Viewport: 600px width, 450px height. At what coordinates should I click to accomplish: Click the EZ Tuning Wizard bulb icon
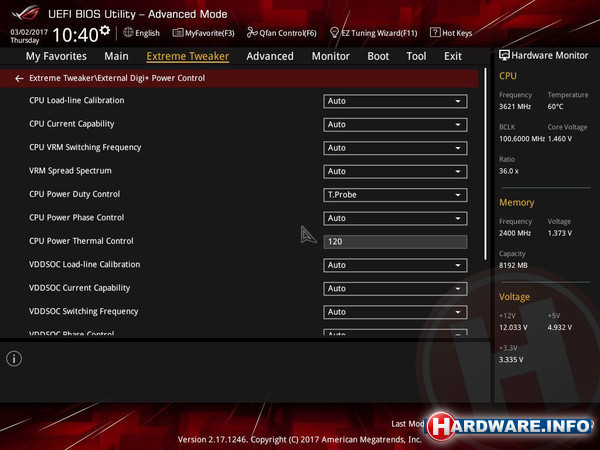334,33
